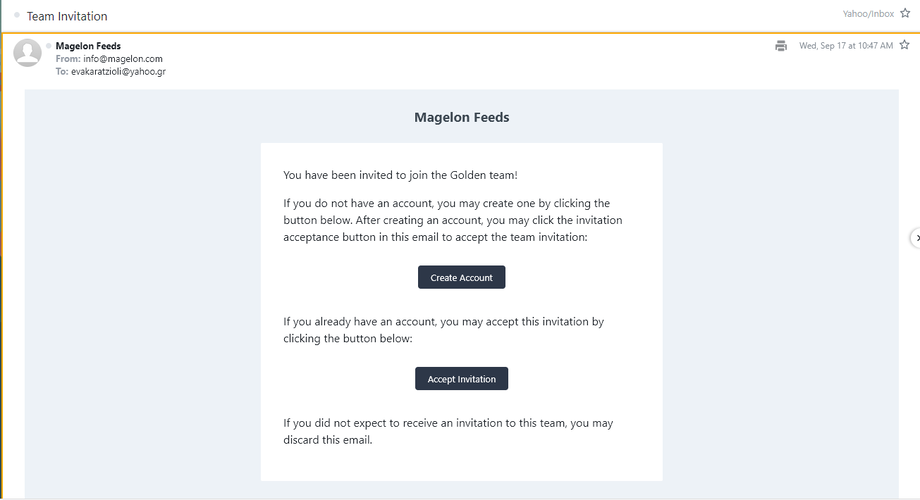
Task: Click the 'do not have an account' paragraph
Action: click(x=453, y=220)
